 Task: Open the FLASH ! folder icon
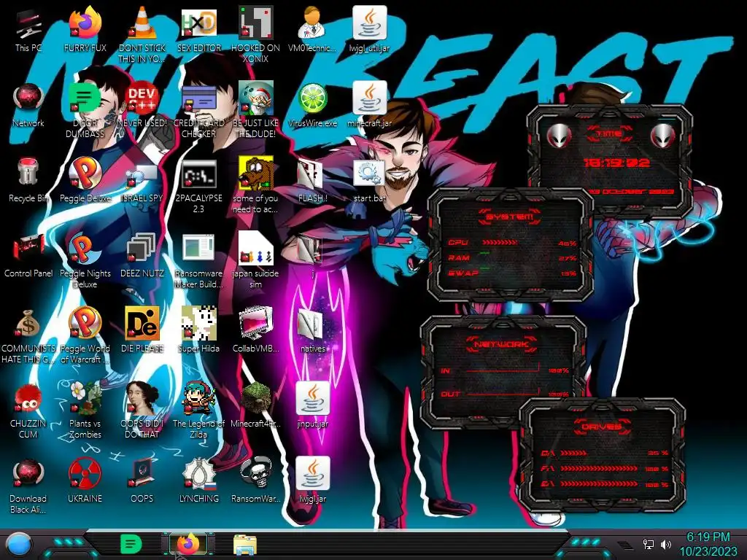311,174
